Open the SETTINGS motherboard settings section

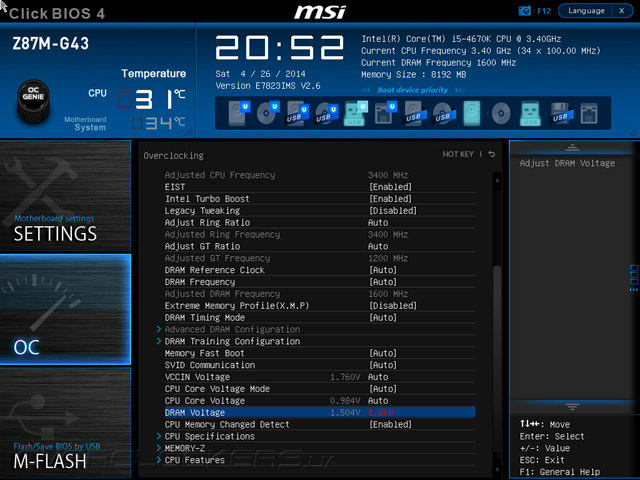[x=65, y=196]
